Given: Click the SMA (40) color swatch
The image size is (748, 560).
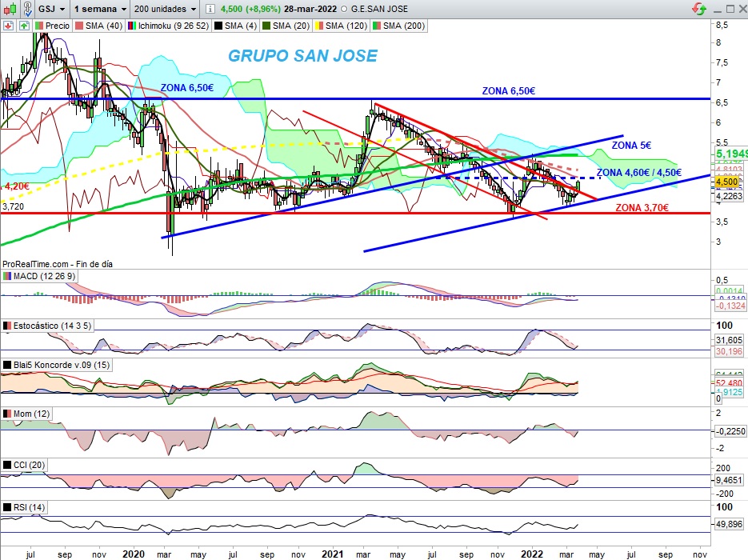Looking at the screenshot, I should click(79, 26).
